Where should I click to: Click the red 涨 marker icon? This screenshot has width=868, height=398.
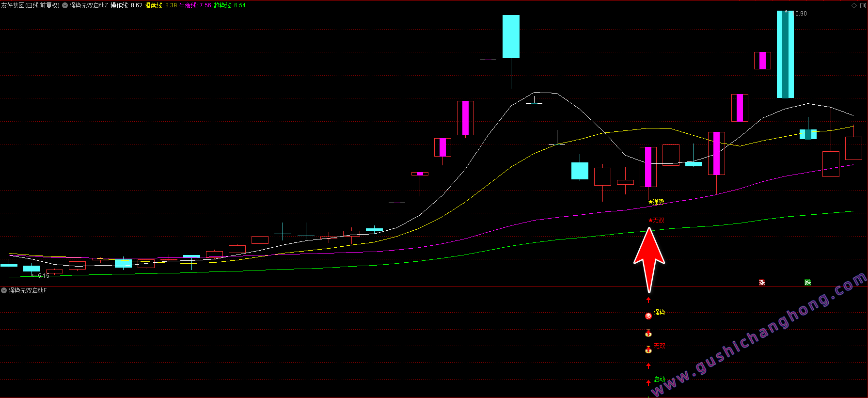click(x=762, y=282)
